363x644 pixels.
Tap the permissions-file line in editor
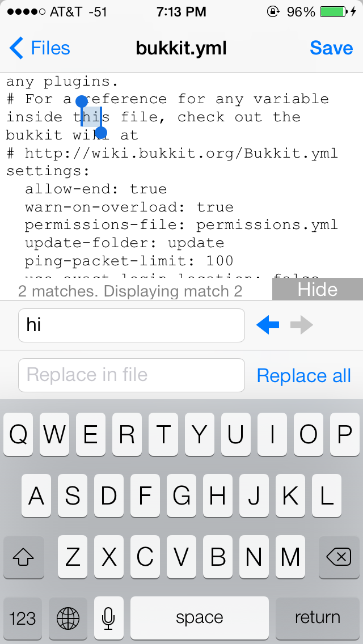pyautogui.click(x=181, y=225)
